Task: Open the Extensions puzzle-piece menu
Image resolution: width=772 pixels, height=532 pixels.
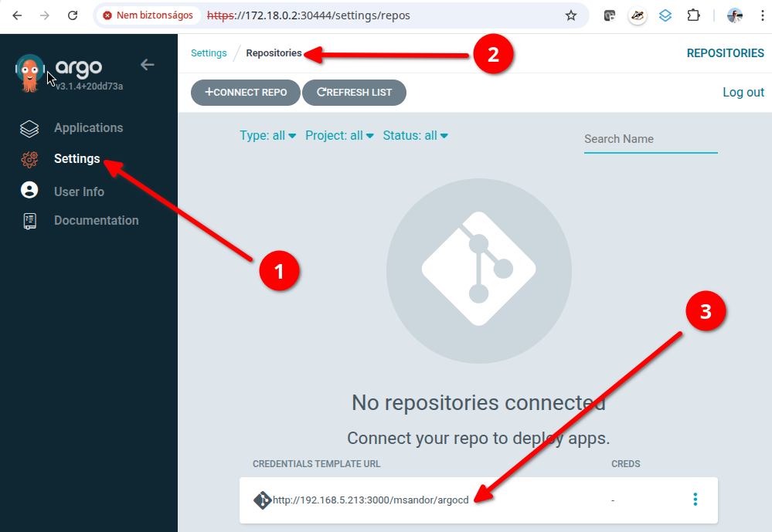Action: click(693, 15)
